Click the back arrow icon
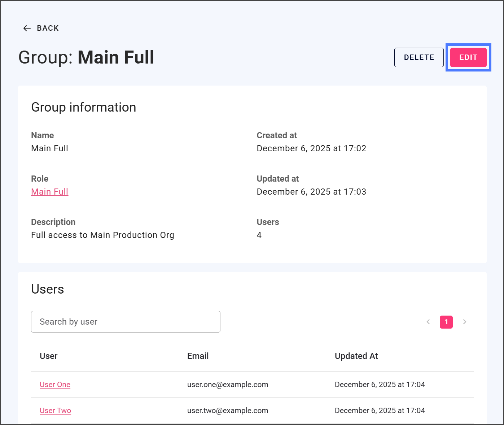Image resolution: width=504 pixels, height=425 pixels. tap(27, 28)
